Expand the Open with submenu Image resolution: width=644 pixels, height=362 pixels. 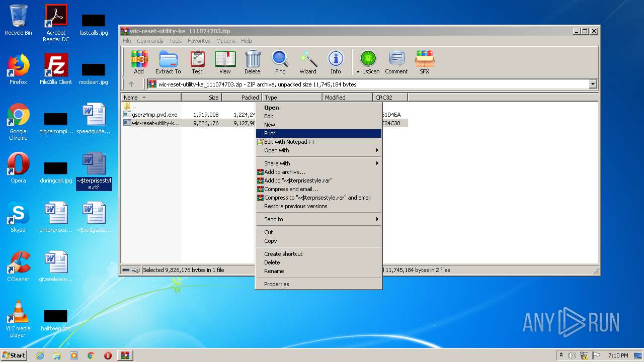point(318,150)
